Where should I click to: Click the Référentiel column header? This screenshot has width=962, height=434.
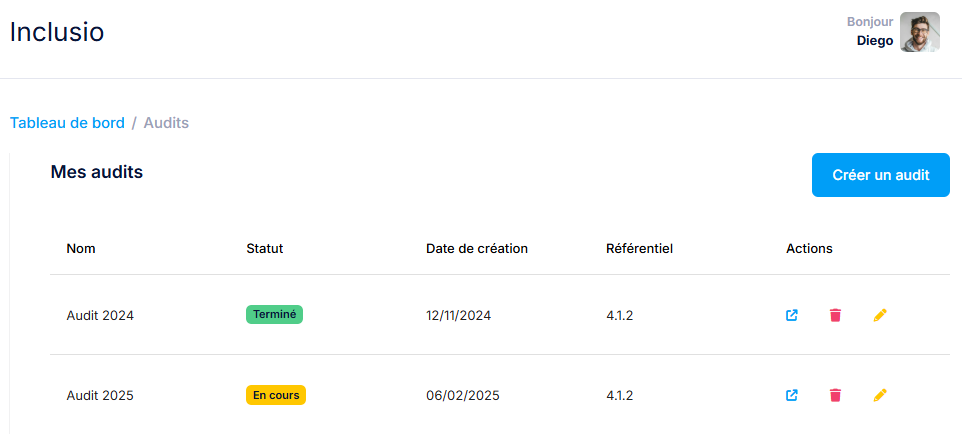tap(639, 249)
